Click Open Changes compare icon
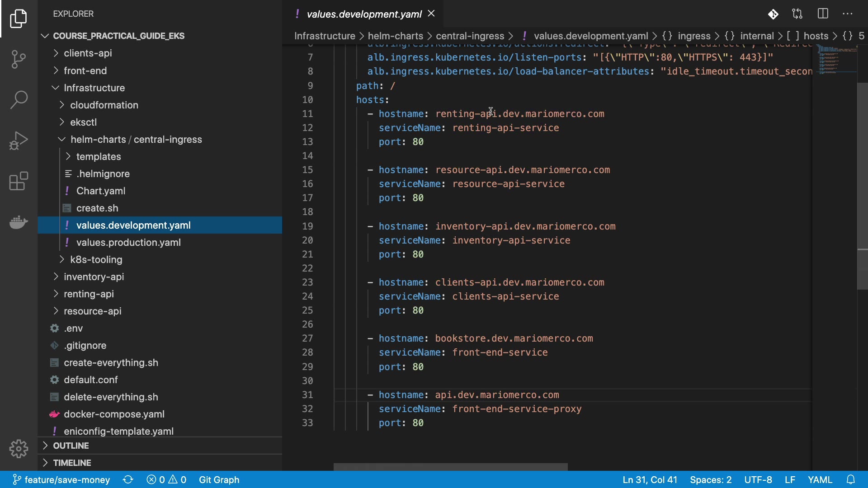Screen dimensions: 868x488 [x=797, y=14]
